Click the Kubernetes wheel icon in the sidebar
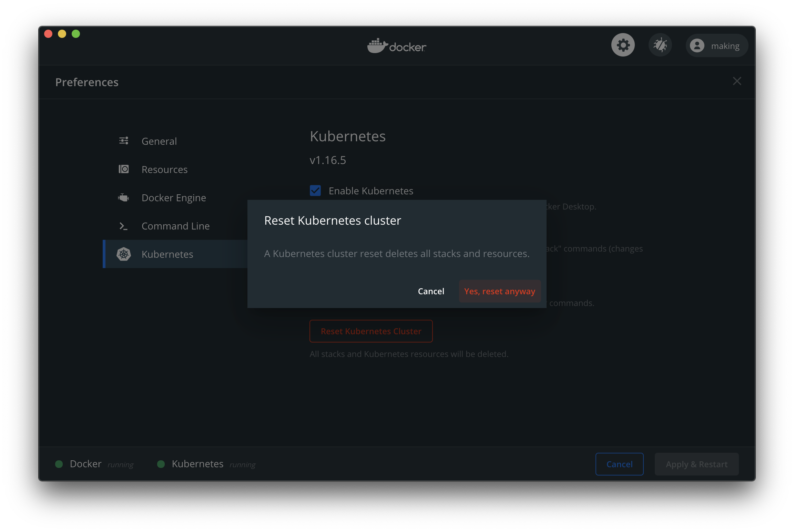The height and width of the screenshot is (532, 794). pos(124,254)
